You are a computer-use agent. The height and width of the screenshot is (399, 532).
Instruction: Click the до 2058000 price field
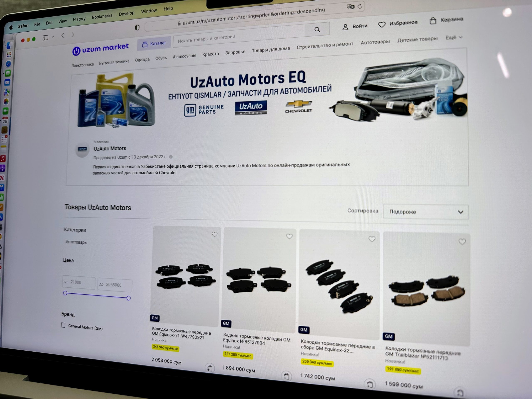click(115, 285)
